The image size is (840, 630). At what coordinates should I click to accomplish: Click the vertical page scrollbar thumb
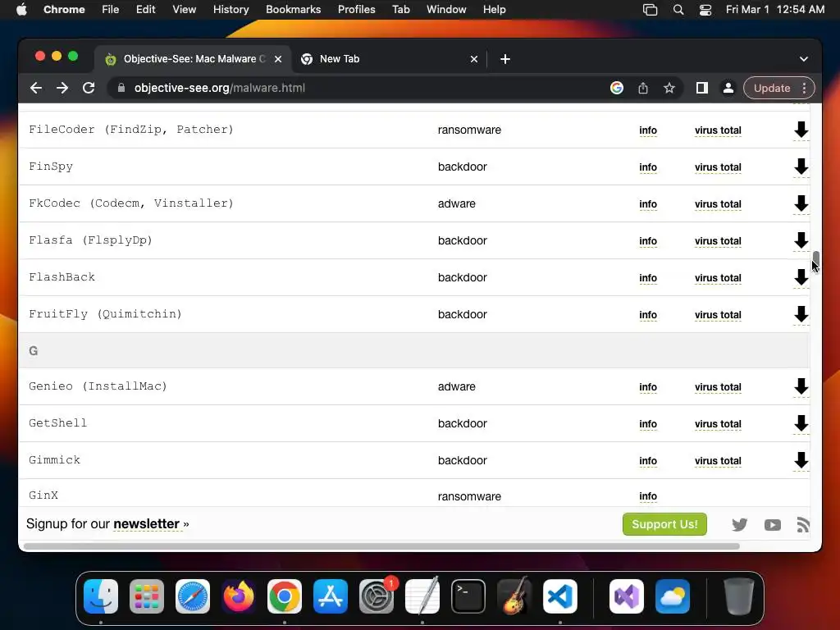pyautogui.click(x=815, y=259)
